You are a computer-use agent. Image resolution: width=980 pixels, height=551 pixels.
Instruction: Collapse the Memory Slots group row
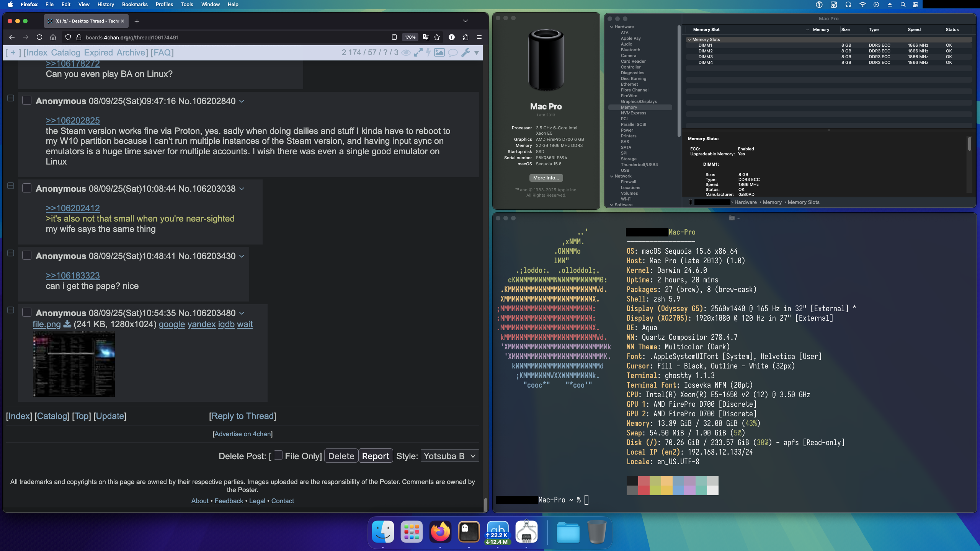689,39
